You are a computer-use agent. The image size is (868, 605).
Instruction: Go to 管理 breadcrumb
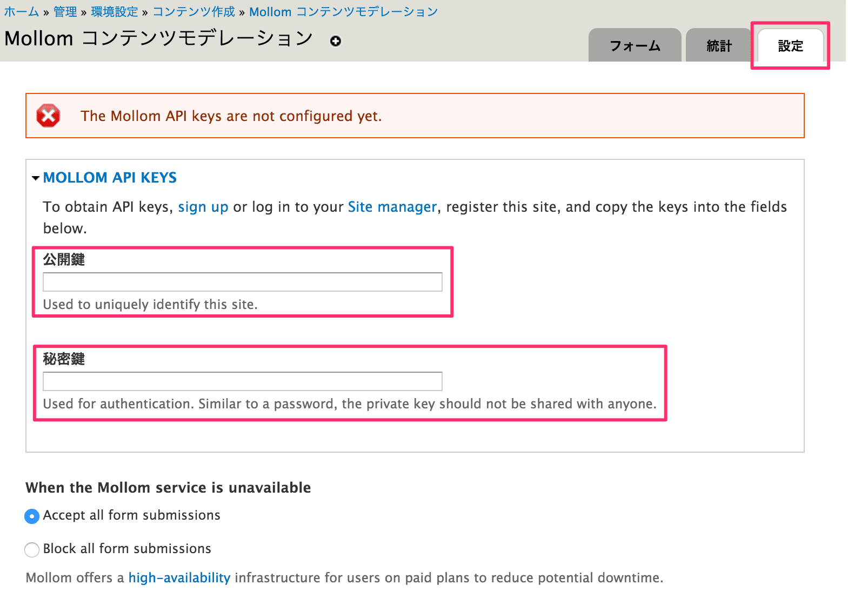[65, 11]
